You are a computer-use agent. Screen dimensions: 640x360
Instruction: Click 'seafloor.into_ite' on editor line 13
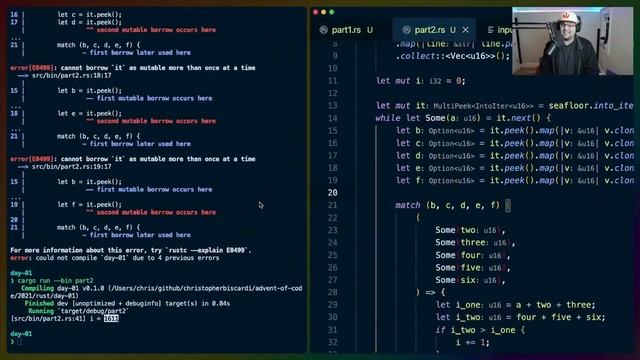[x=591, y=106]
